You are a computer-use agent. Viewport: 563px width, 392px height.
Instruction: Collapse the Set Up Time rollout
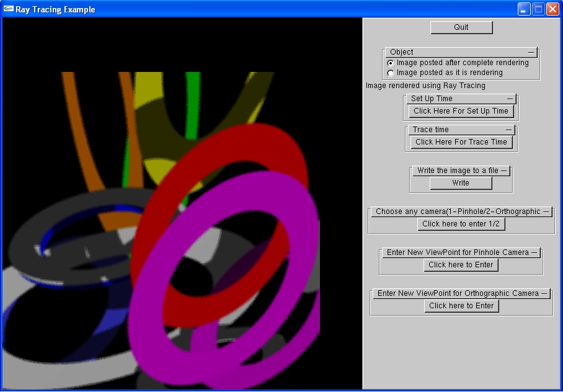tap(461, 99)
